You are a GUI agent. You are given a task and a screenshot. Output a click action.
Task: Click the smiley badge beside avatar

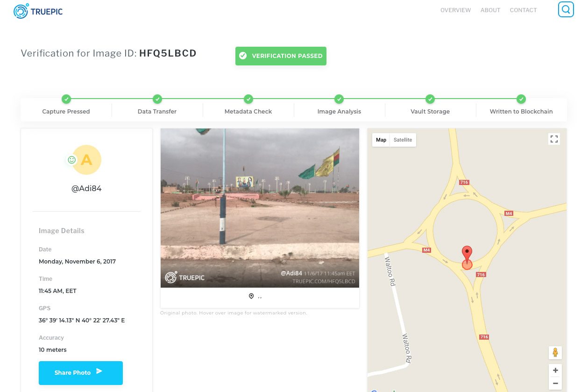coord(71,160)
